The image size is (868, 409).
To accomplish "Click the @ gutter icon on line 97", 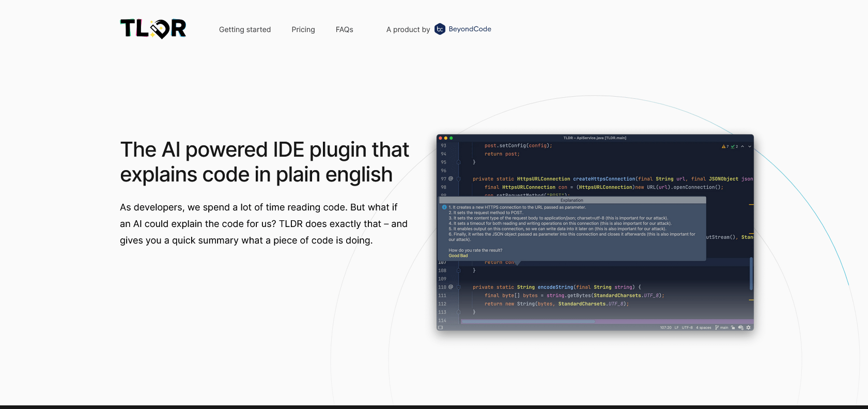I will [451, 178].
